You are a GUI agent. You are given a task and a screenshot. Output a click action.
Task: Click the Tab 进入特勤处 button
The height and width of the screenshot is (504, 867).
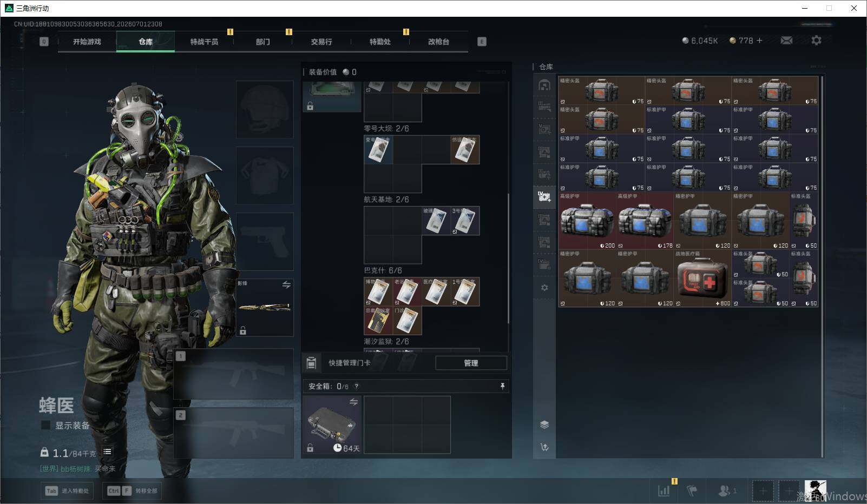[68, 490]
